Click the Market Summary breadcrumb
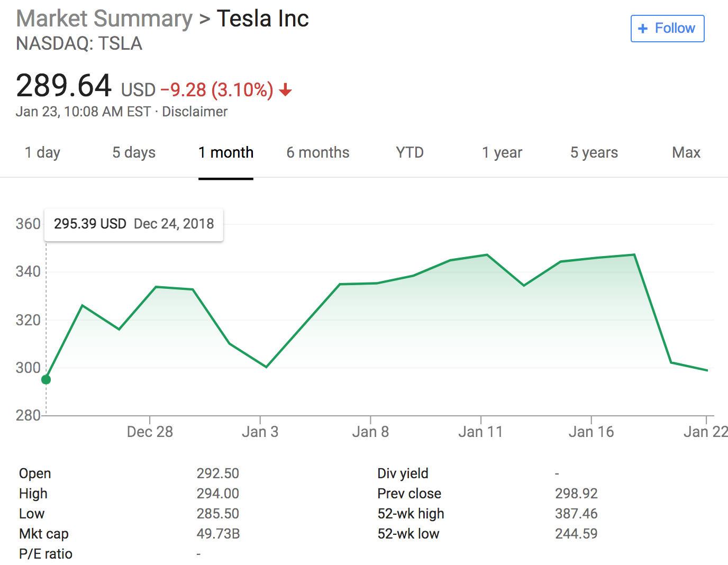728x565 pixels. (104, 19)
